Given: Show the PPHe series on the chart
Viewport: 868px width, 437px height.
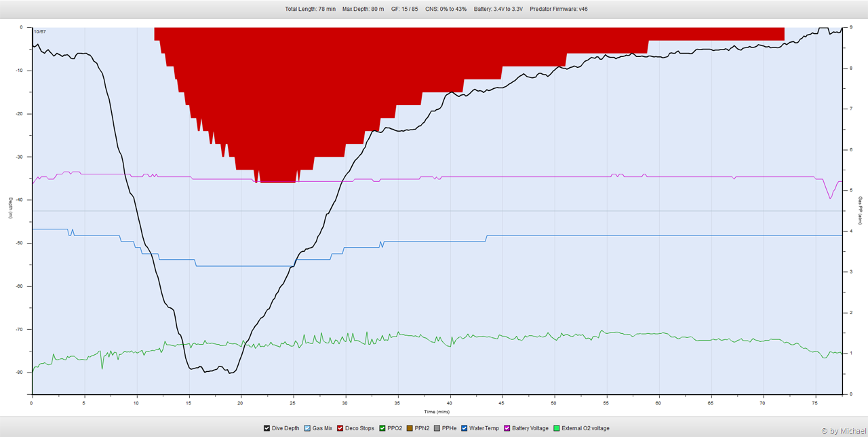Looking at the screenshot, I should 437,428.
